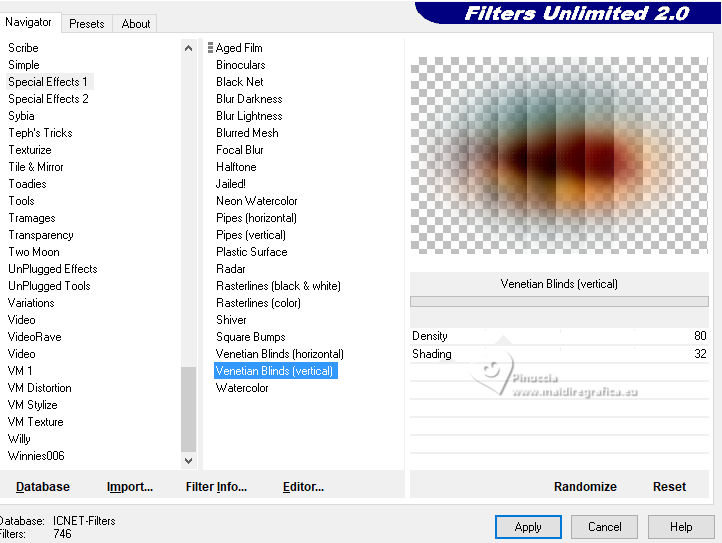Choose the Focal Blur filter
The height and width of the screenshot is (543, 722).
point(239,150)
